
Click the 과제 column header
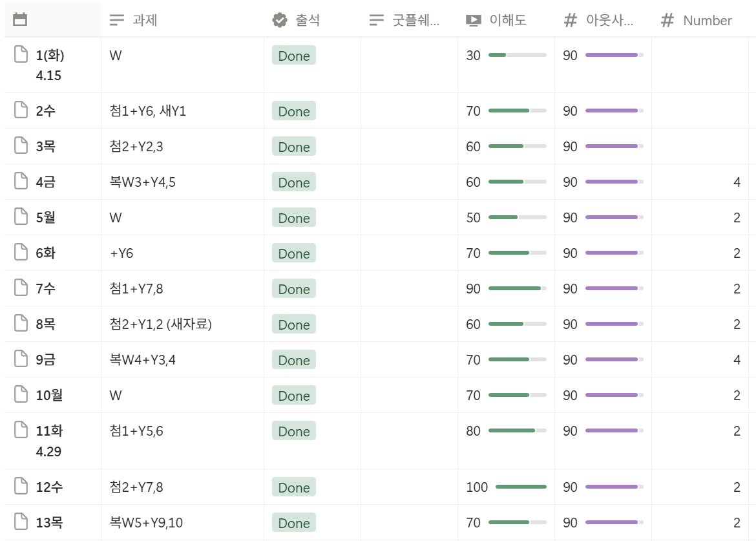tap(143, 20)
